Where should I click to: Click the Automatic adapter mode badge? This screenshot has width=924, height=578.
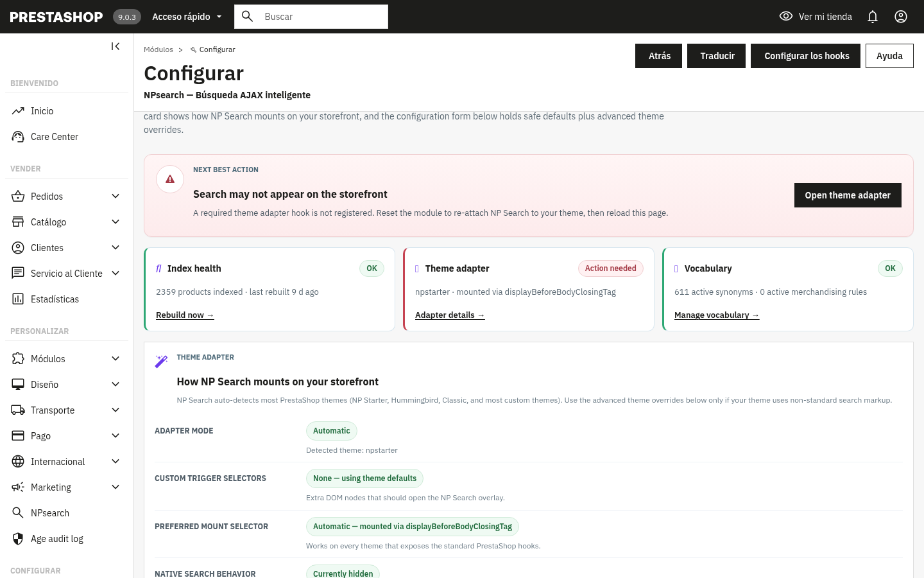331,431
